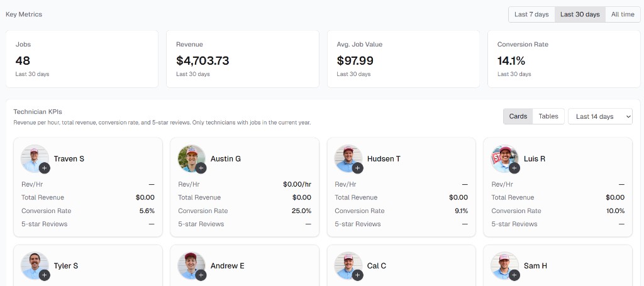
Task: Click the plus icon on Luis R avatar
Action: pyautogui.click(x=514, y=168)
